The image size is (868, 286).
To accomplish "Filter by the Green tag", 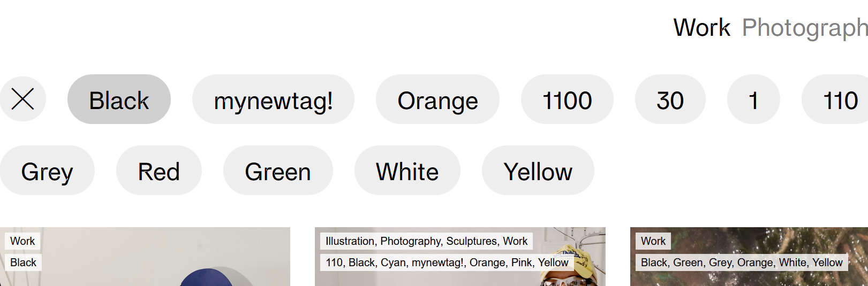I will (278, 171).
